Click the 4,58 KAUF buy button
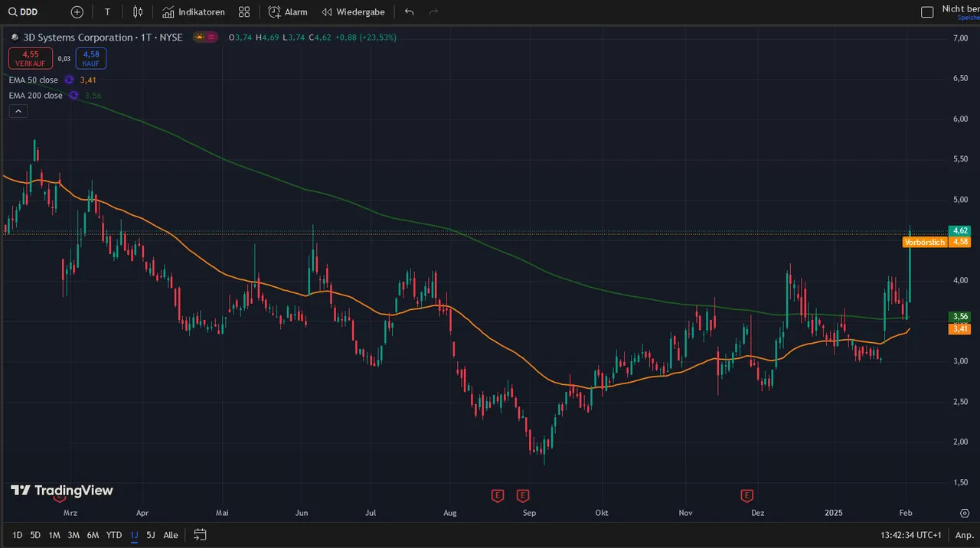Viewport: 980px width, 548px height. (x=91, y=58)
